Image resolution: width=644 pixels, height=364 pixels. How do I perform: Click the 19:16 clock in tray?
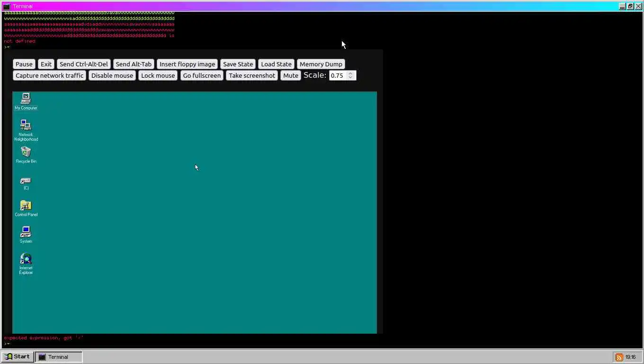click(630, 357)
